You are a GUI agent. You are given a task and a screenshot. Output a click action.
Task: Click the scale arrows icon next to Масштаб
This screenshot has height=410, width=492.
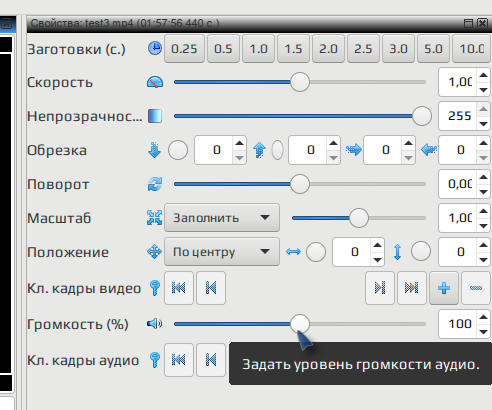(x=155, y=218)
